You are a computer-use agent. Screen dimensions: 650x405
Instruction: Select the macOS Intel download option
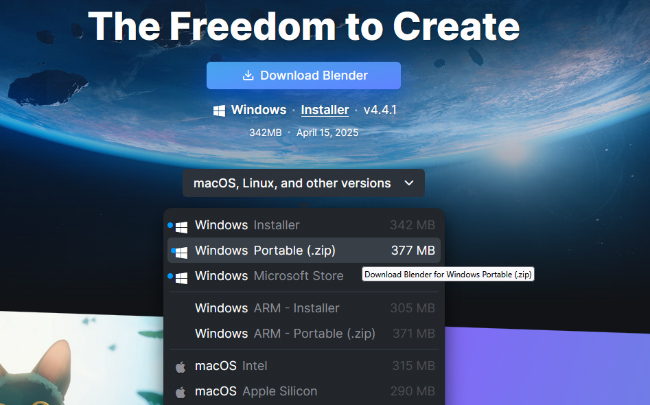(x=303, y=366)
